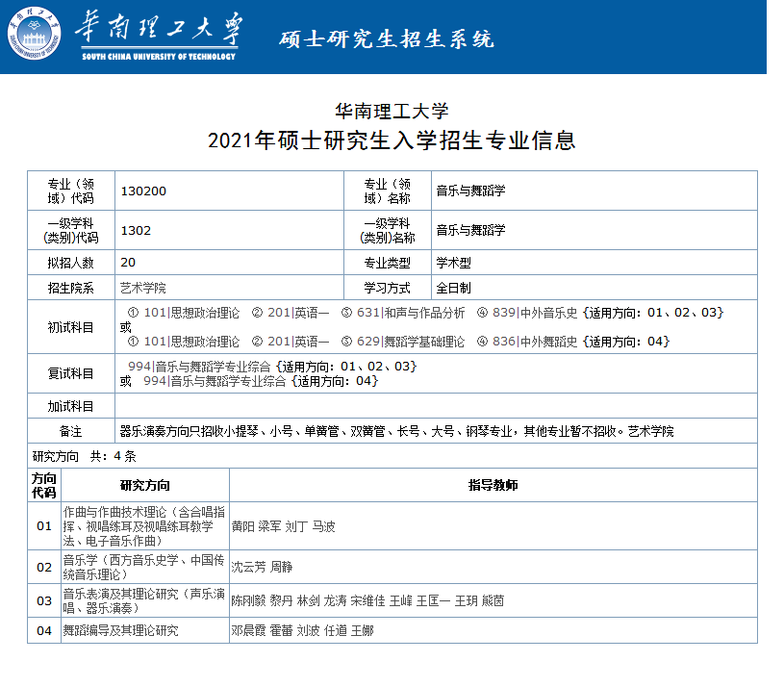The image size is (784, 687).
Task: Click the 研究方向 共: 4 条 summary line
Action: tap(84, 456)
